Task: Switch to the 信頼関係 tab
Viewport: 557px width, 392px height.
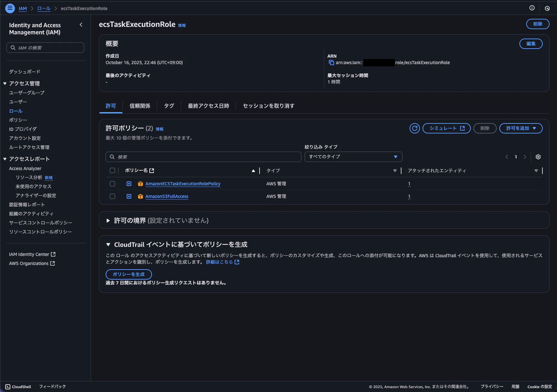Action: click(140, 106)
